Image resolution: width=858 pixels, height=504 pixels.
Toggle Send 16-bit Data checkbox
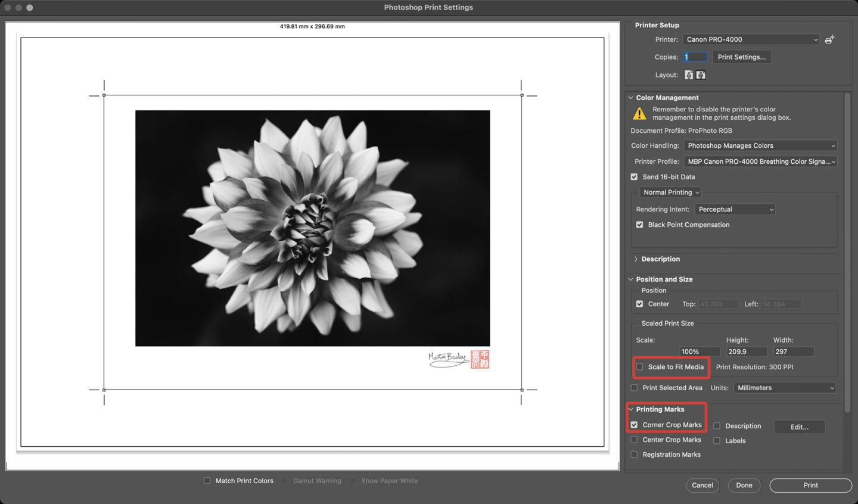point(635,177)
